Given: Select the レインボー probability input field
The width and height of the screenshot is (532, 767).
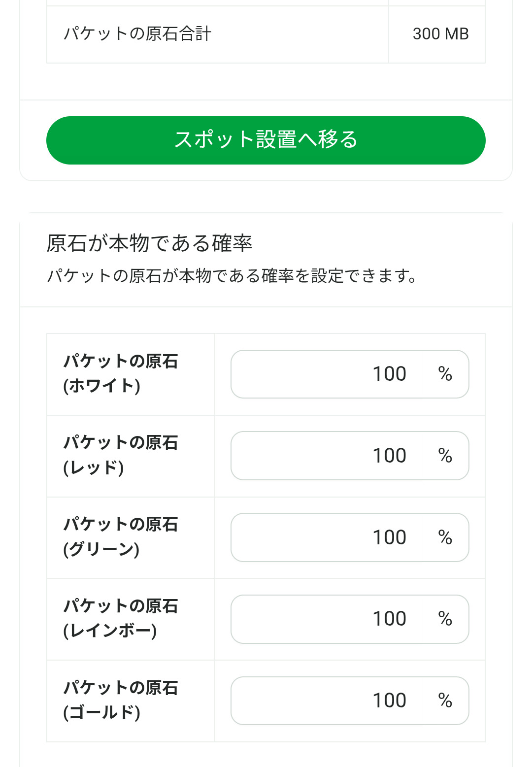Looking at the screenshot, I should [335, 619].
